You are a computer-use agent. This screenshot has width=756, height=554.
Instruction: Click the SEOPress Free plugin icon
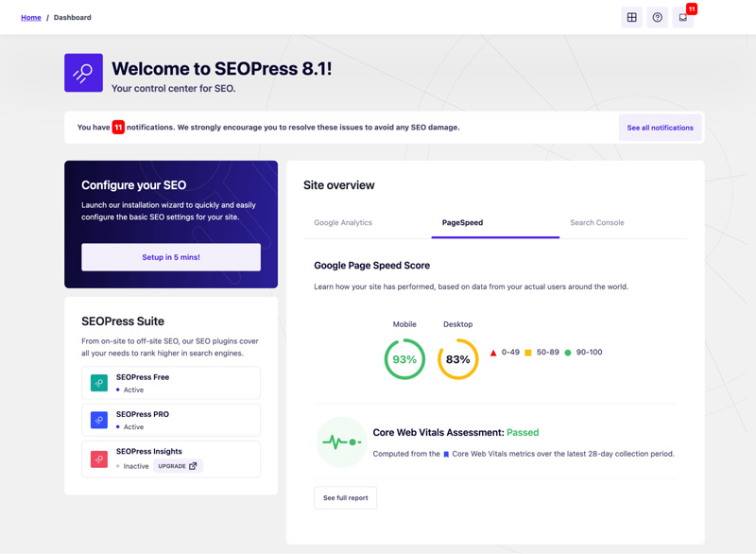click(99, 383)
